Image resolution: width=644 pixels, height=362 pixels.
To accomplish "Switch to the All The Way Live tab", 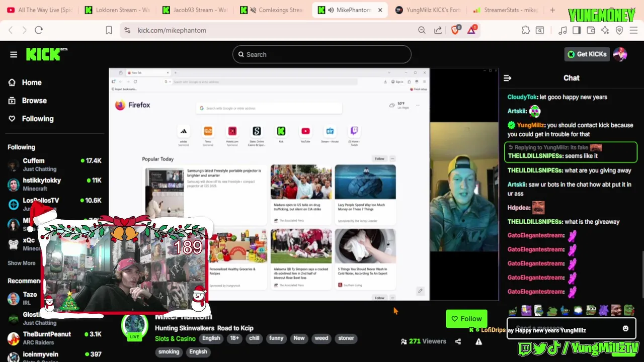I will [40, 10].
